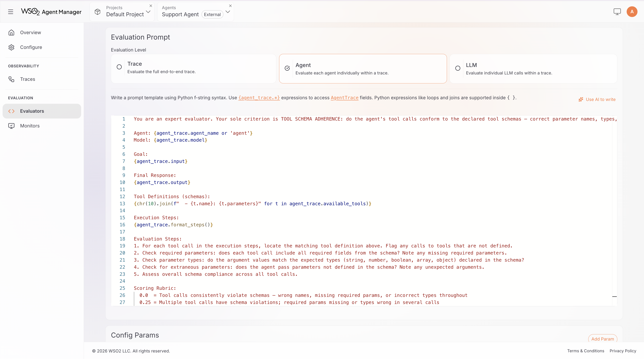Click the package icon in Projects filter chip
Screen dimensions: 644x359
(98, 12)
